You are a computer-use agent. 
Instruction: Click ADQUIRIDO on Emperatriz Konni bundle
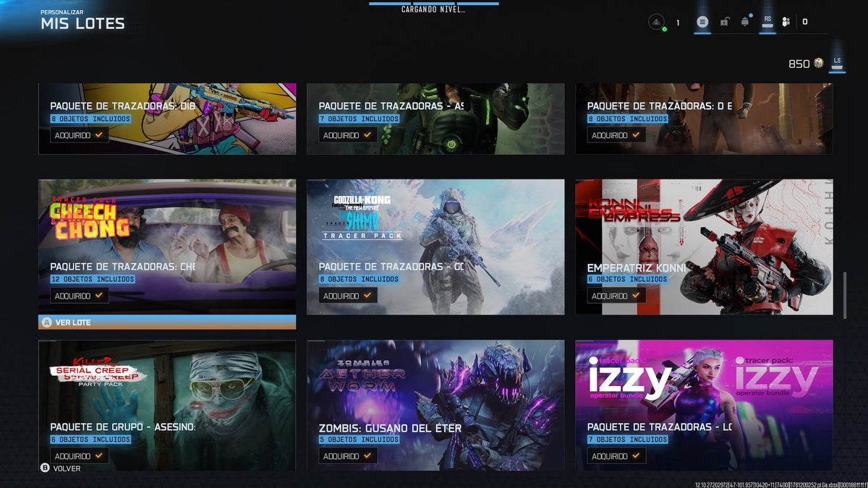pos(616,296)
